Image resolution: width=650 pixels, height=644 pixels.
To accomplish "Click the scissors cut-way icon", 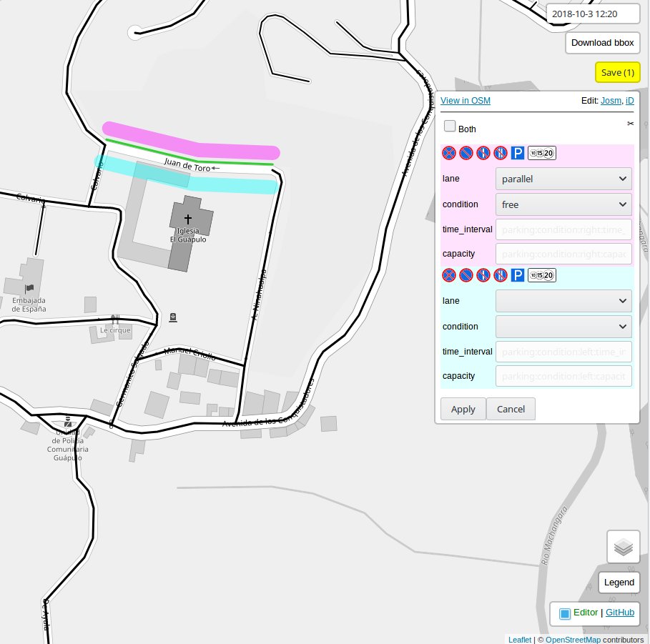I will point(630,124).
